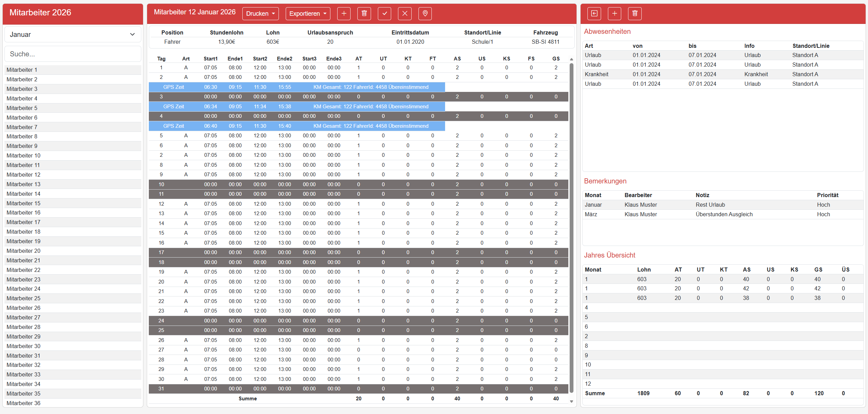Click the first Urlaub absence row
868x414 pixels.
(x=723, y=55)
